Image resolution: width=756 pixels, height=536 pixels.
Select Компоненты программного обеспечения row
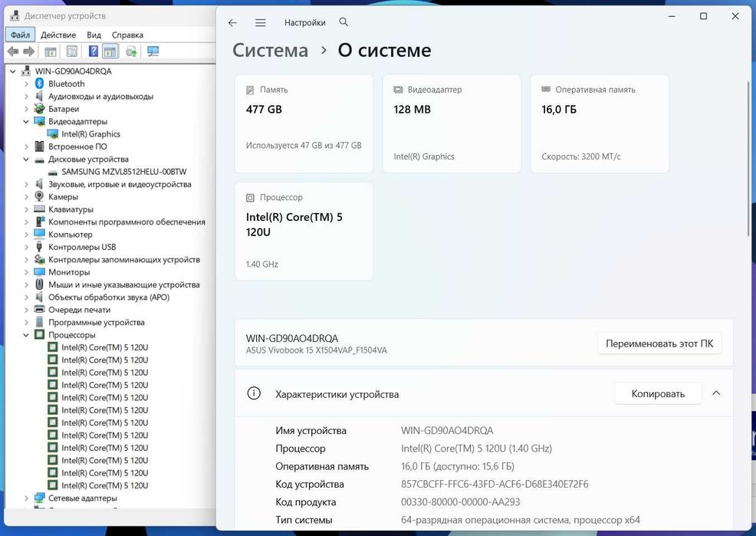click(127, 222)
